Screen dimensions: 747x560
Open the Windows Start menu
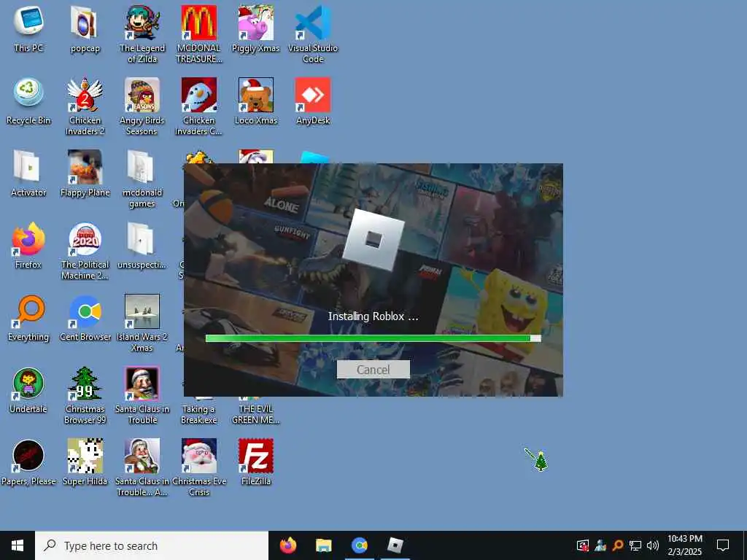point(18,545)
